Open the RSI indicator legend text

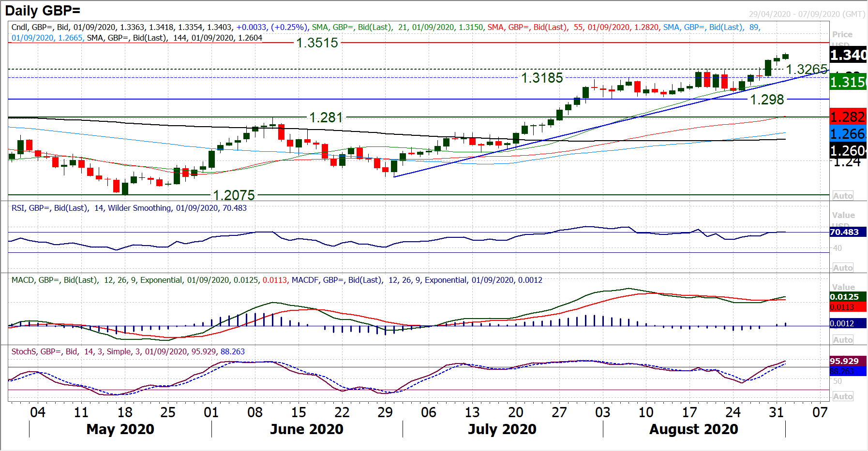click(129, 208)
